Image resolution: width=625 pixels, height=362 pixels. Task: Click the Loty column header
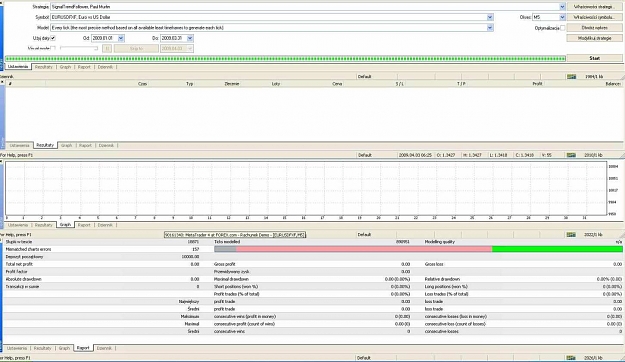tap(276, 84)
